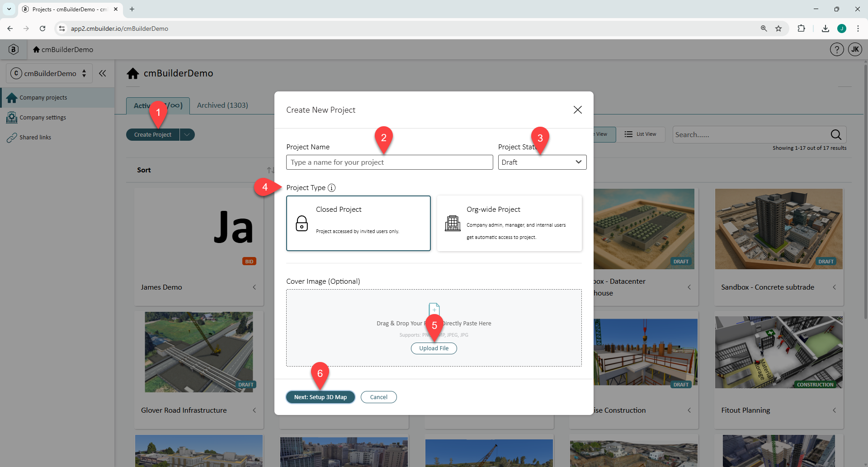The width and height of the screenshot is (868, 467).
Task: Click the sort direction arrows icon
Action: (270, 170)
